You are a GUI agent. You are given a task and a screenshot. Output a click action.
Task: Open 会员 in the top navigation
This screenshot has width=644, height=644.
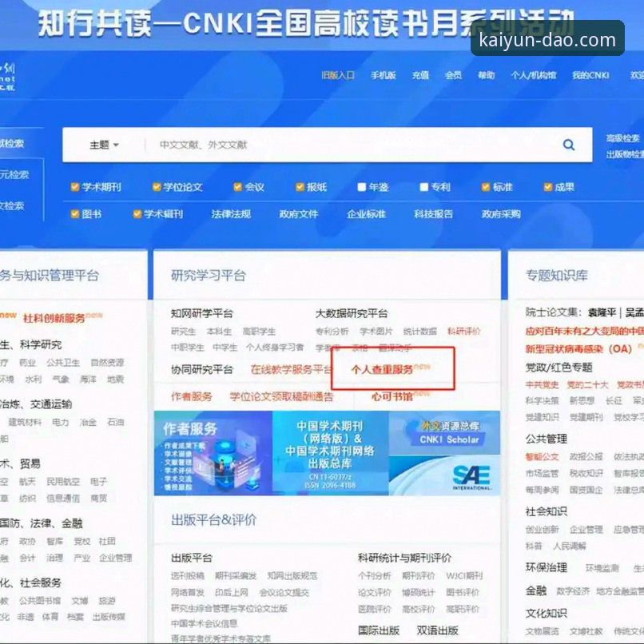pos(453,75)
